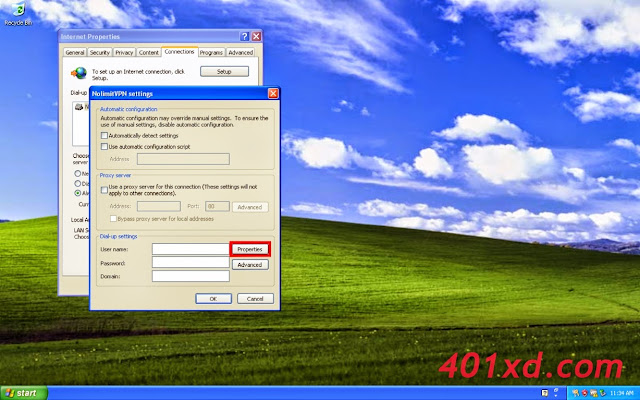
Task: Click the Advanced button in Proxy server section
Action: coord(250,207)
